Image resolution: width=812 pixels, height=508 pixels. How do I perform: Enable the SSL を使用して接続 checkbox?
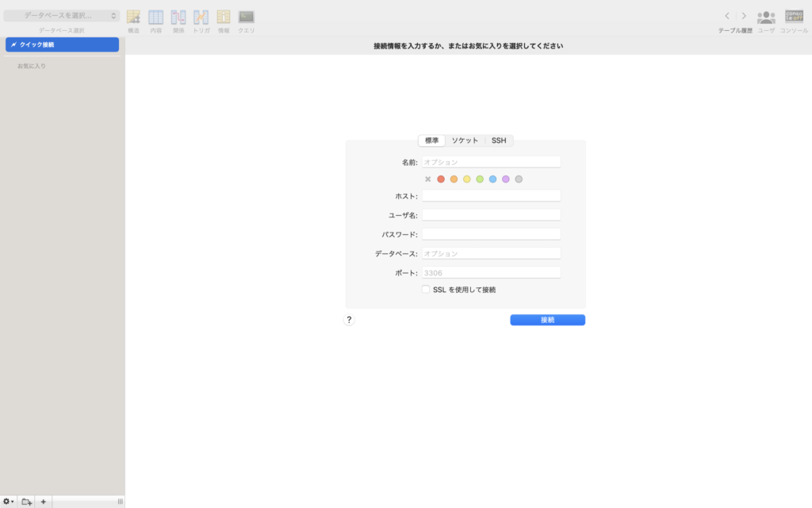[426, 290]
